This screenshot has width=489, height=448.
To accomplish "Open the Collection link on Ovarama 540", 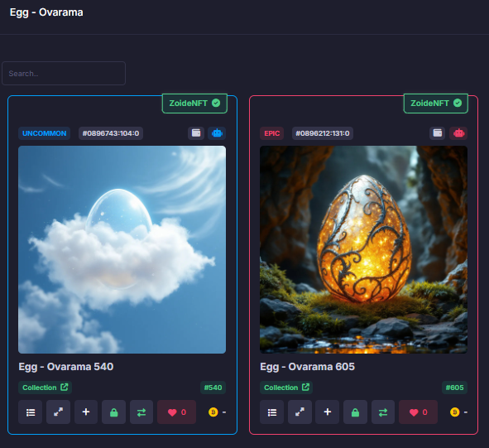I will tap(46, 388).
